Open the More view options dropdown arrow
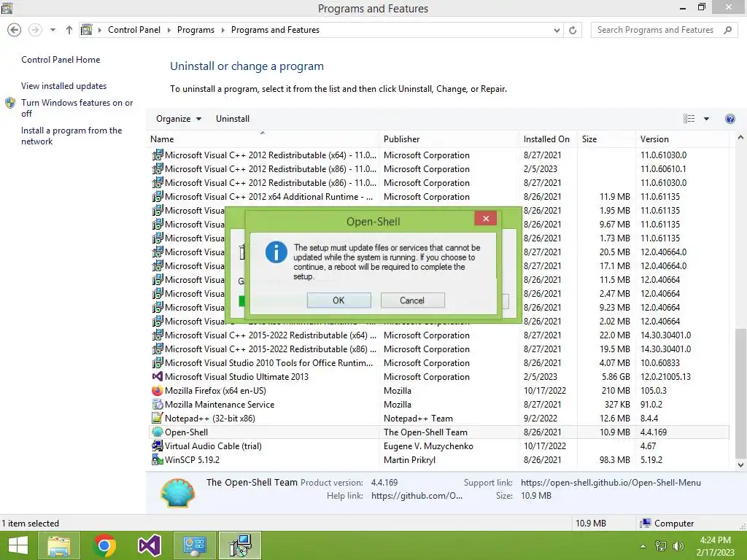The height and width of the screenshot is (560, 747). tap(706, 119)
